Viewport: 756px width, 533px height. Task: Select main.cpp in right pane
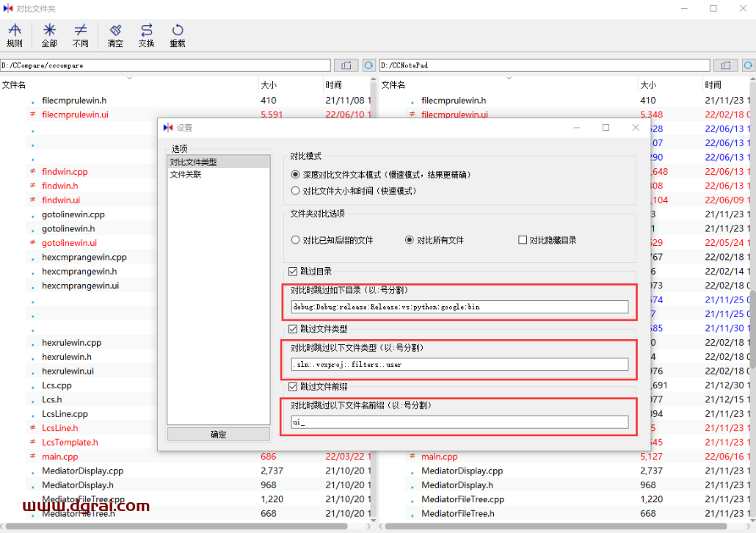tap(439, 457)
